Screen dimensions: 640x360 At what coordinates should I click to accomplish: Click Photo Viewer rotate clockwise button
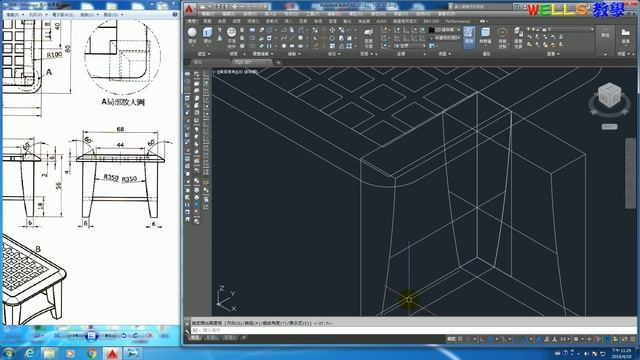click(x=135, y=336)
